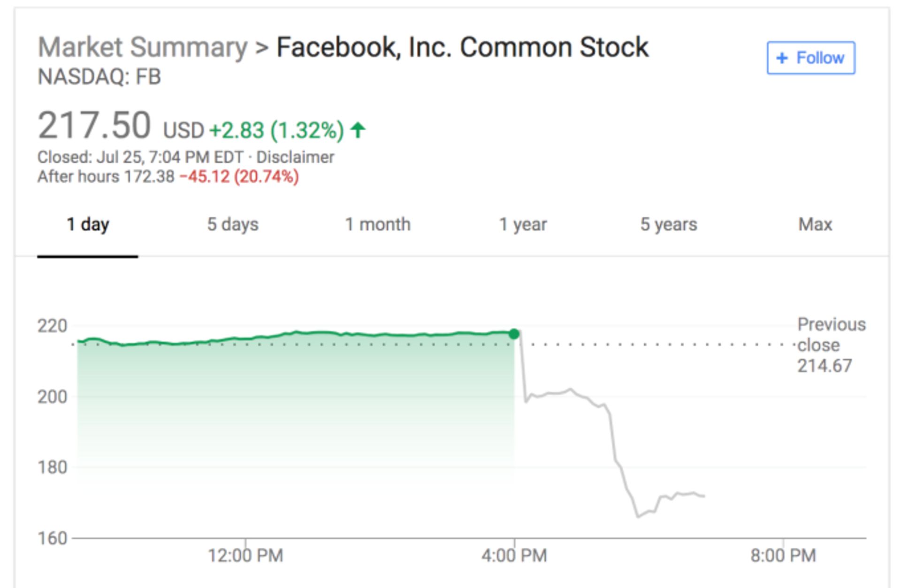Select the 5 years time range

[669, 225]
